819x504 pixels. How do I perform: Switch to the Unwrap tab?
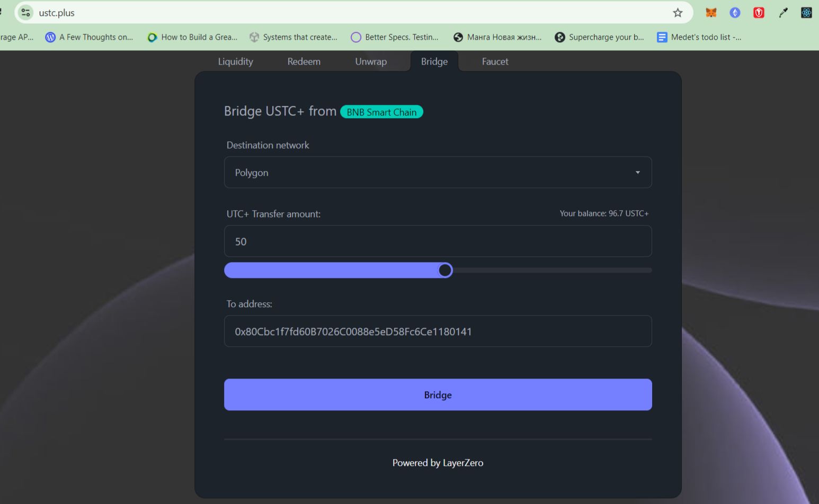coord(371,61)
